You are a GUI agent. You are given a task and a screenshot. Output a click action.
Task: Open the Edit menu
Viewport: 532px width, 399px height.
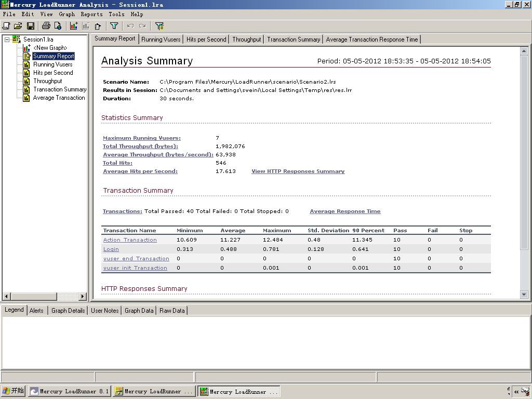[x=28, y=14]
